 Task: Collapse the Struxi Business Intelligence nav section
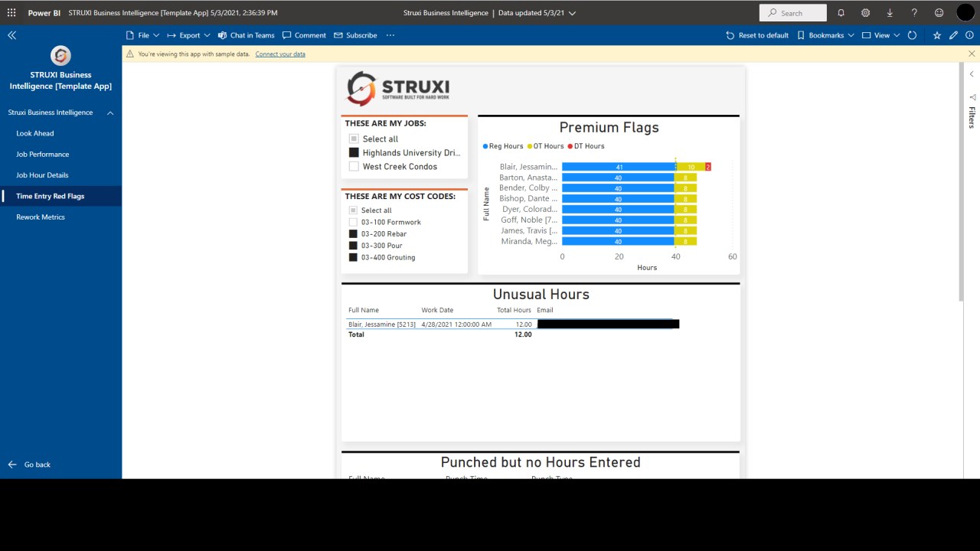pyautogui.click(x=110, y=112)
